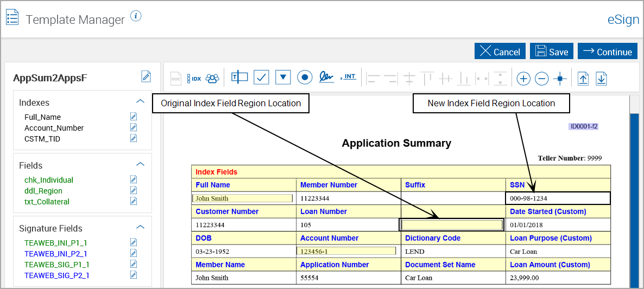Collapse the Fields section
644x289 pixels.
[x=141, y=164]
